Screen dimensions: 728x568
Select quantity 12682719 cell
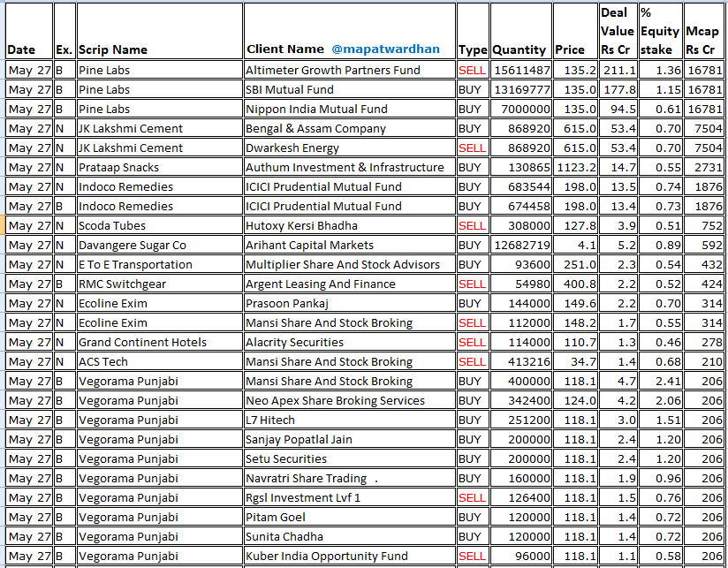pyautogui.click(x=521, y=245)
